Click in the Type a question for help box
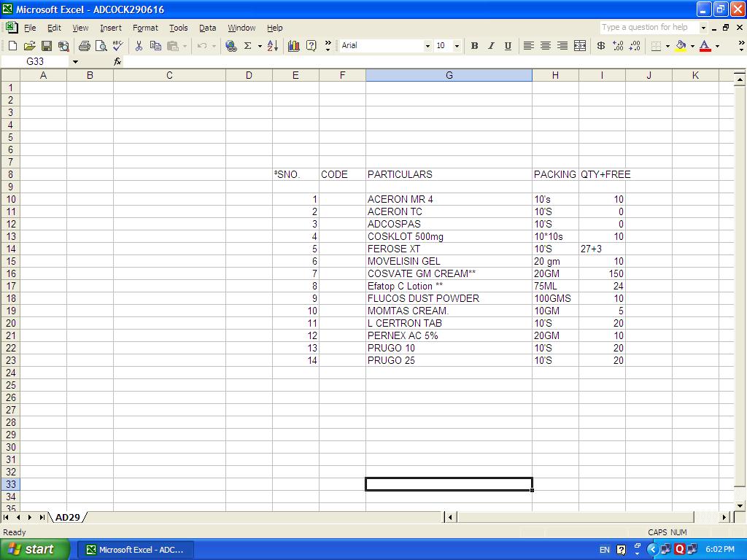 pos(649,27)
